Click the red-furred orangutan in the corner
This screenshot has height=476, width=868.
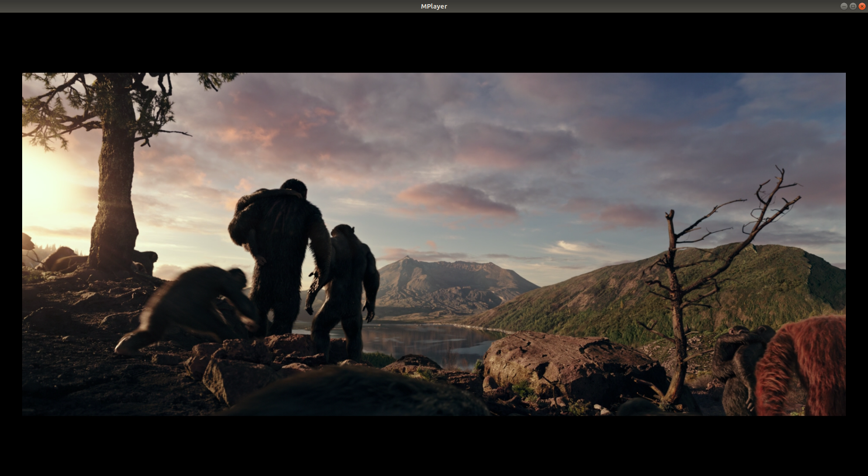tap(805, 366)
